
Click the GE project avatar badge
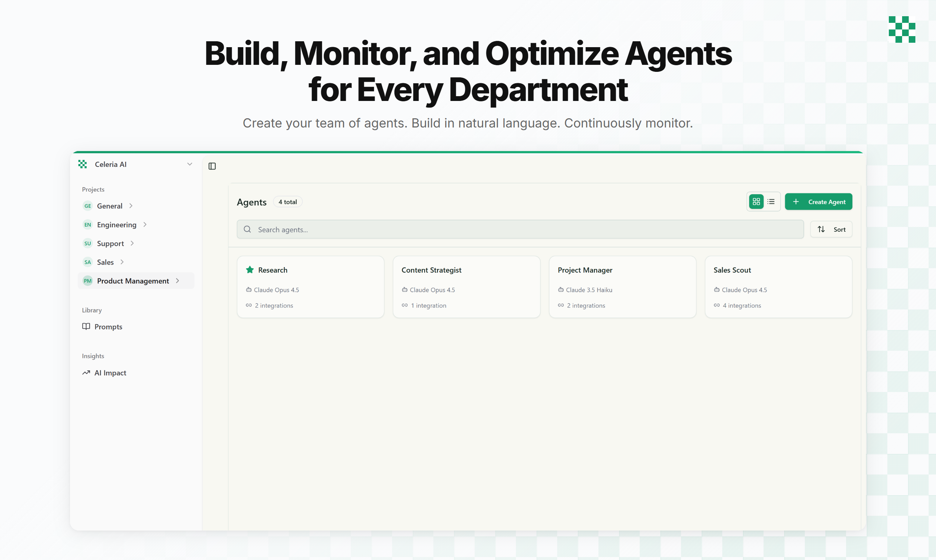click(88, 206)
